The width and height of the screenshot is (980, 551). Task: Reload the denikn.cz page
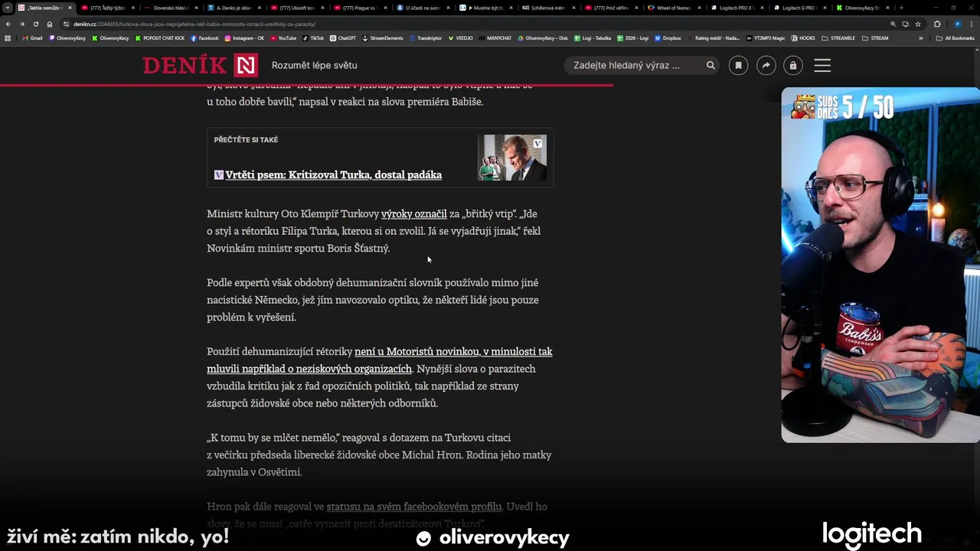pyautogui.click(x=35, y=24)
